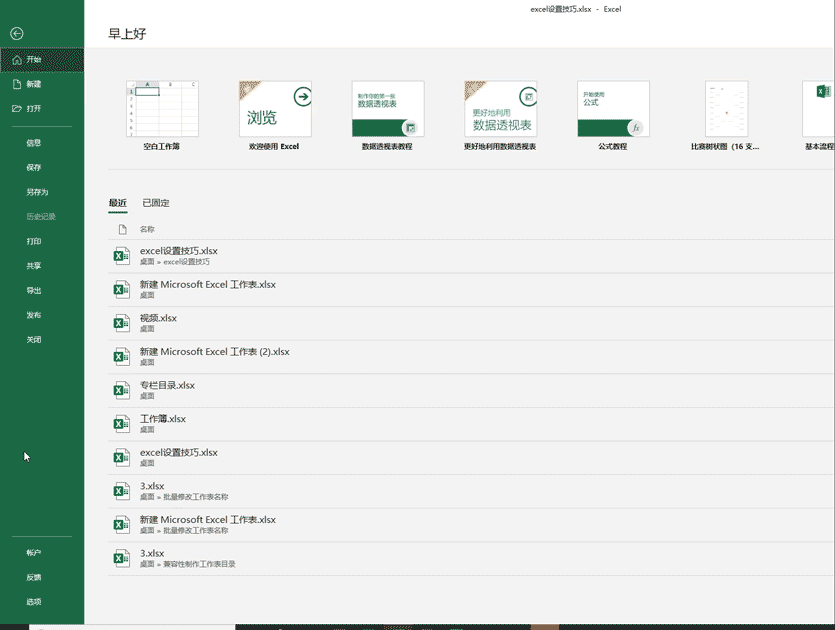Viewport: 835px width, 630px height.
Task: Open the first 新建 Microsoft Excel 工作表.xlsx on 桌面
Action: 471,290
